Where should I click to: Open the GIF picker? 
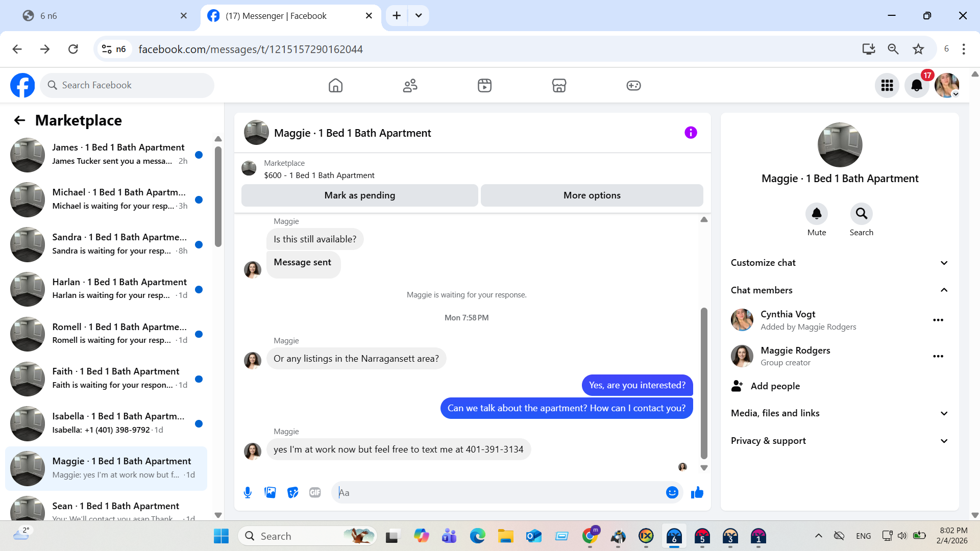[x=315, y=492]
